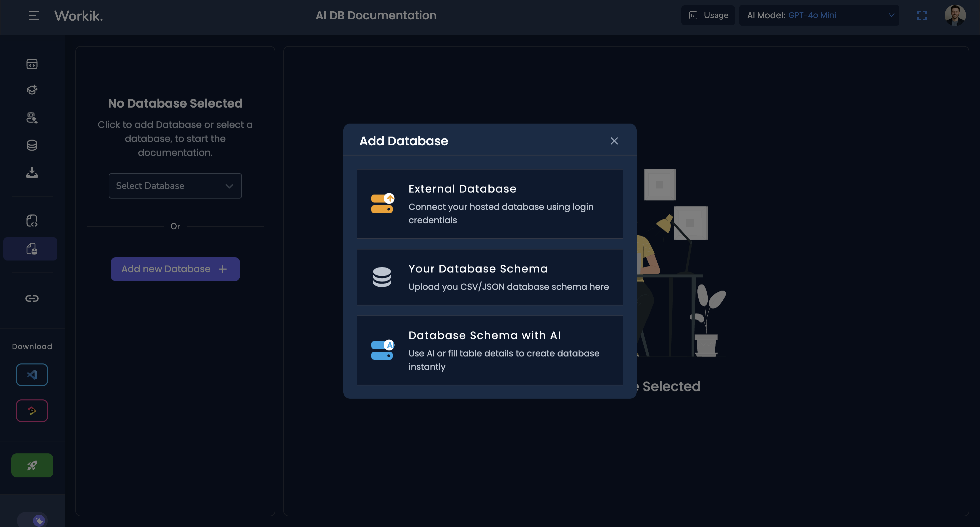Expand the AI Model dropdown
This screenshot has width=980, height=527.
tap(819, 15)
